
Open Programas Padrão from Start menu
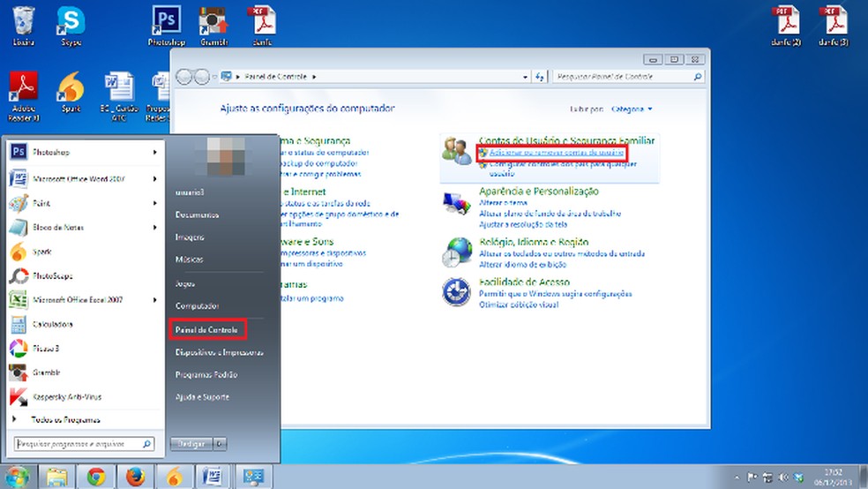point(206,374)
